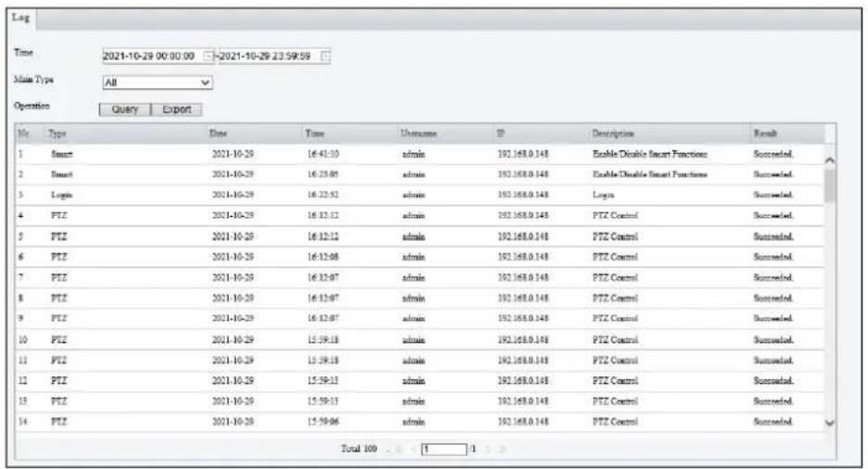Click the No. column header
The width and height of the screenshot is (868, 469).
(24, 133)
